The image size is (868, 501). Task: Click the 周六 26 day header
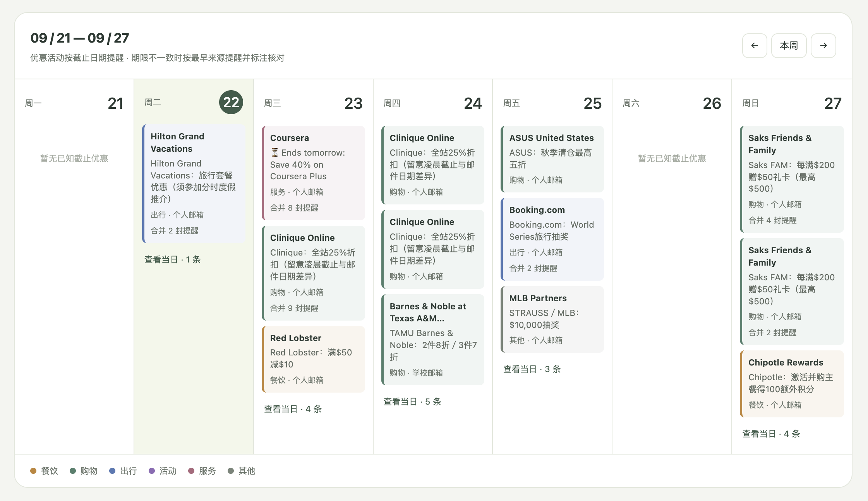tap(672, 103)
